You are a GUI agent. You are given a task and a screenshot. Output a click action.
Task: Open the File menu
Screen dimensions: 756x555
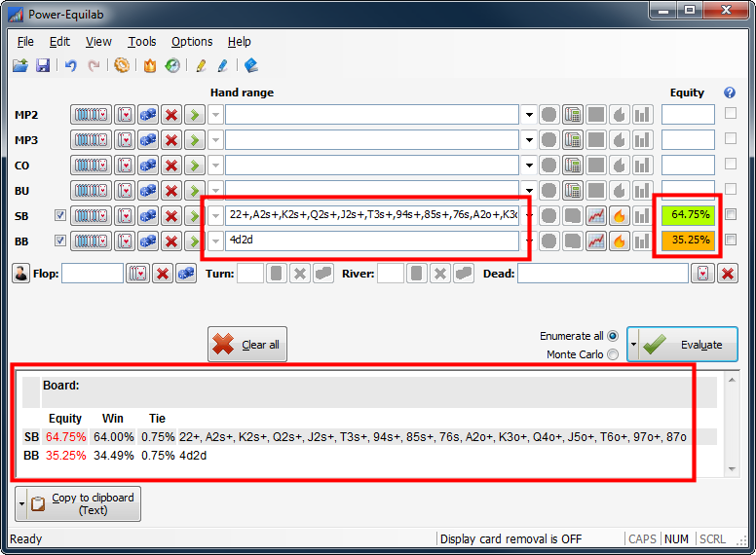click(x=25, y=42)
